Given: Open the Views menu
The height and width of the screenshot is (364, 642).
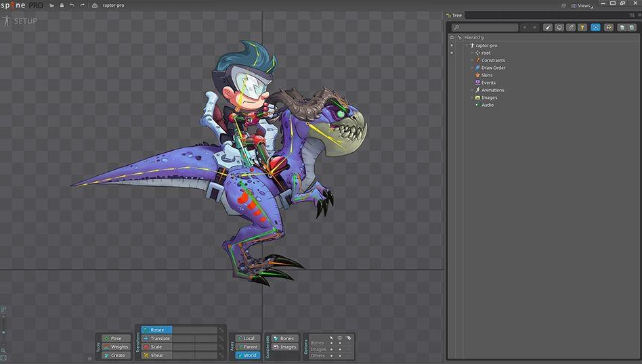Looking at the screenshot, I should coord(584,5).
